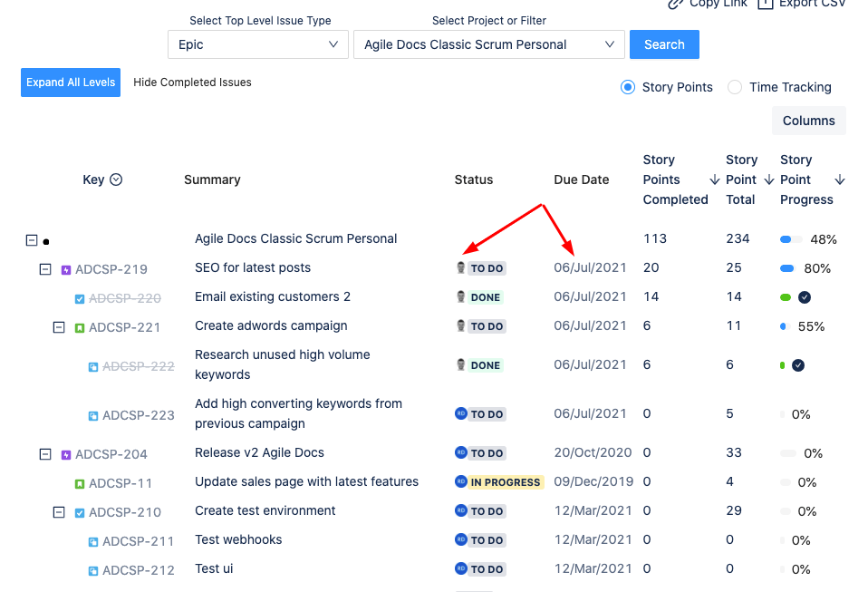Click IN PROGRESS status badge on ADCSP-11 row

click(x=506, y=482)
